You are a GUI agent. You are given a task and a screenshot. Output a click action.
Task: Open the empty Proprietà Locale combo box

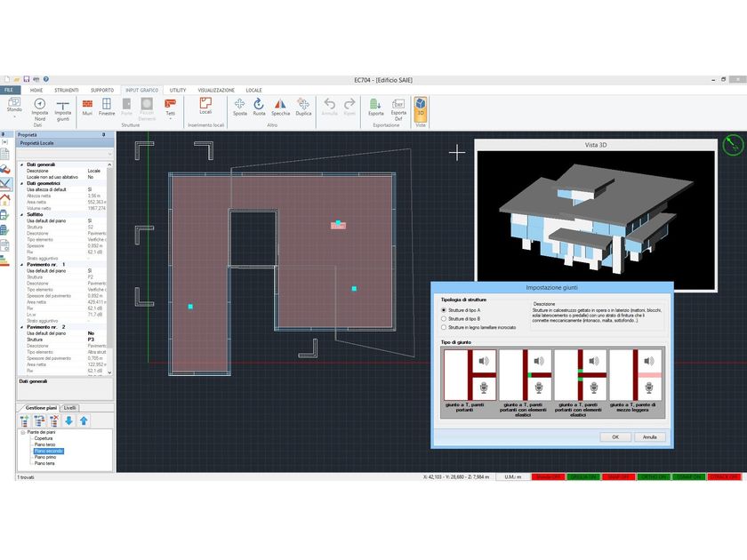pyautogui.click(x=65, y=154)
